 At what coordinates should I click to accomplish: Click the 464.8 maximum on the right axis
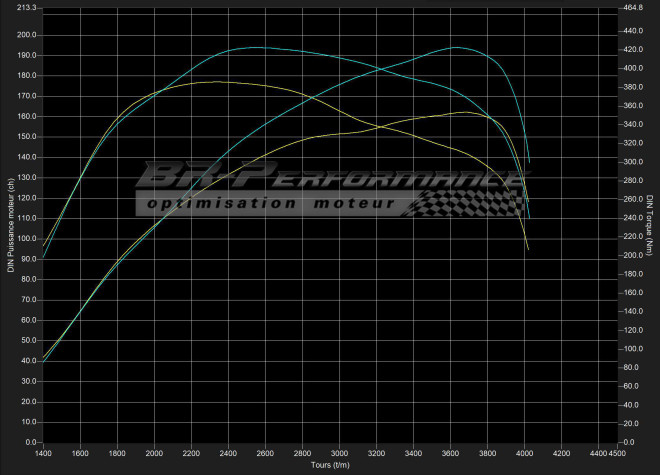click(632, 8)
